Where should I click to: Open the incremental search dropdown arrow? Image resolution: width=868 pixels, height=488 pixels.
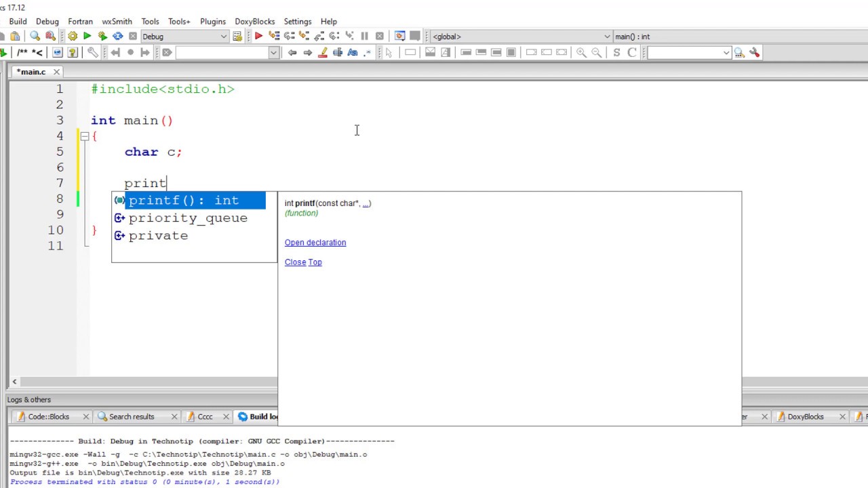pyautogui.click(x=273, y=52)
